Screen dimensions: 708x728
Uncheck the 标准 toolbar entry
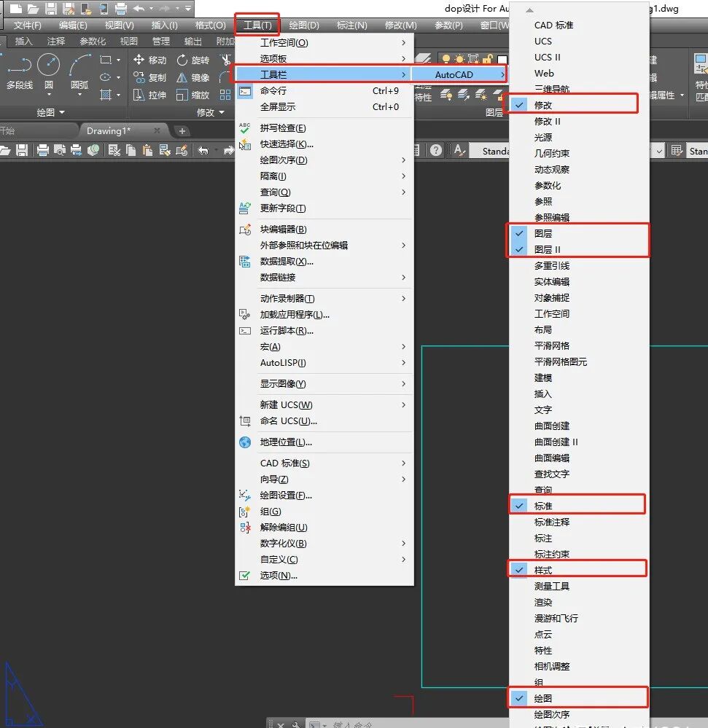coord(579,506)
